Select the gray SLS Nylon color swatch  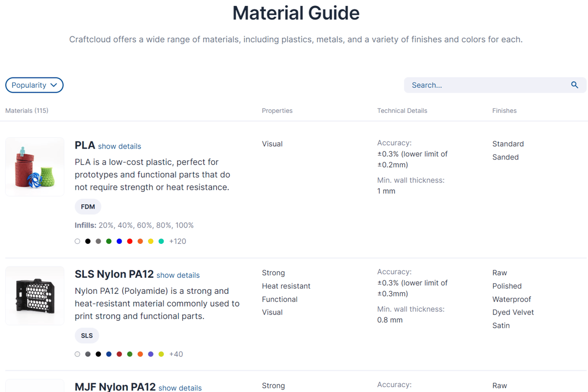[x=88, y=354]
